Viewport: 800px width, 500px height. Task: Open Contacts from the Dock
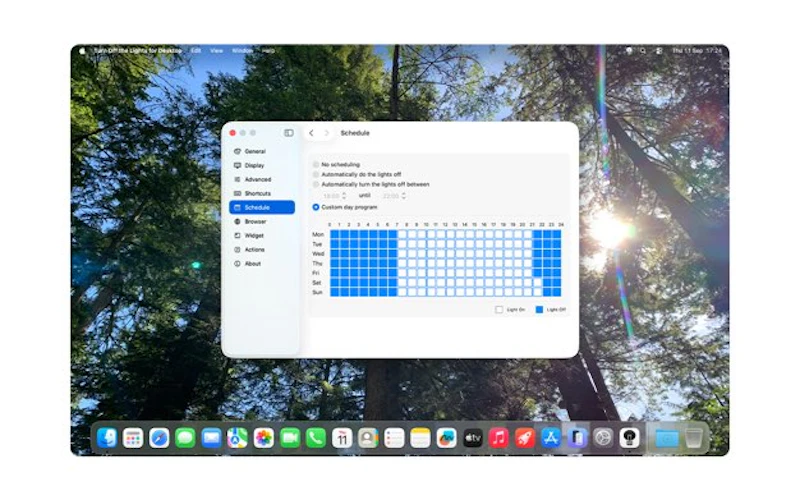coord(368,438)
